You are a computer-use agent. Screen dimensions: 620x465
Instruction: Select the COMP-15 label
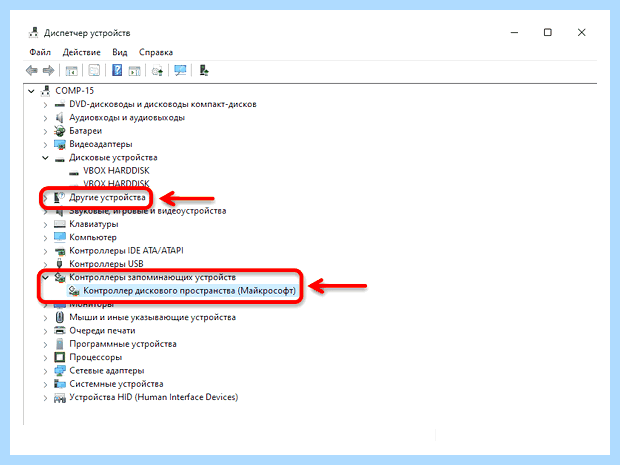[74, 91]
